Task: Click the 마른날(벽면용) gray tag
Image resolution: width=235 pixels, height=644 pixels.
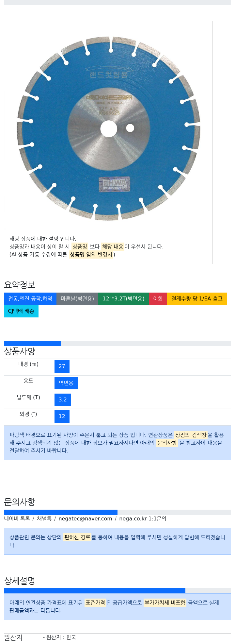Action: [77, 299]
